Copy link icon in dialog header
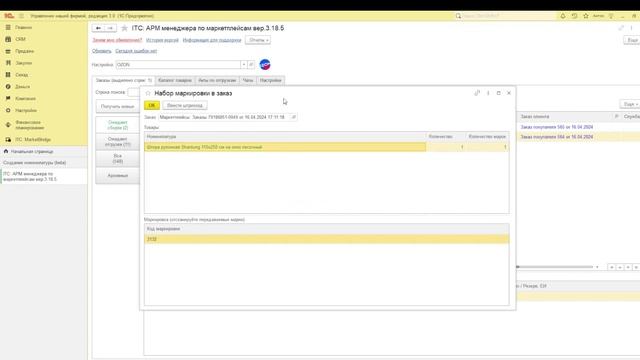 pos(477,93)
